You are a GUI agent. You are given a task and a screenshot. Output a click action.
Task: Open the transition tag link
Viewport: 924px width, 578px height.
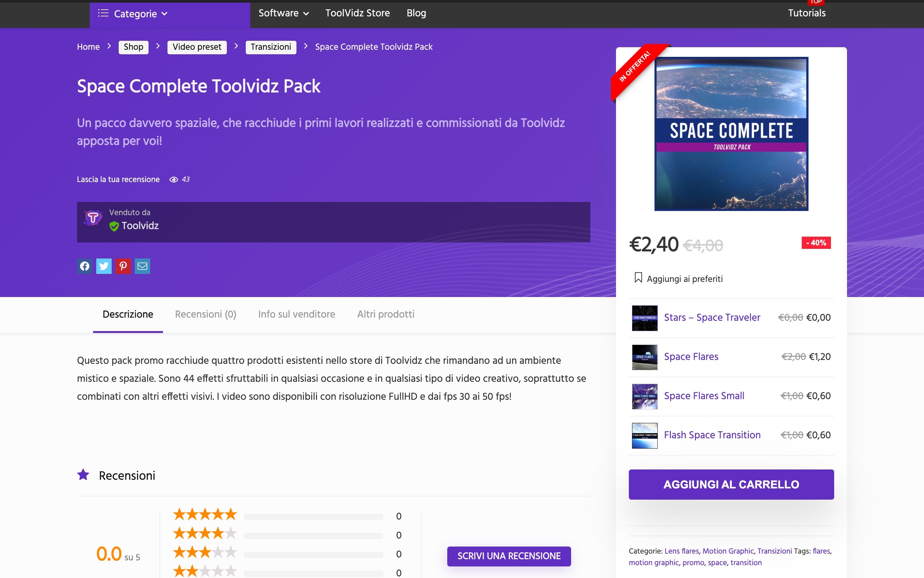[746, 563]
